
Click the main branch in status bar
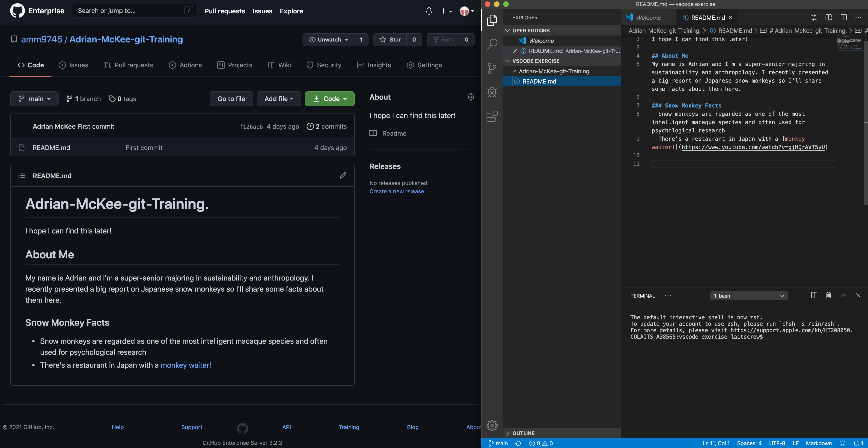click(x=498, y=443)
